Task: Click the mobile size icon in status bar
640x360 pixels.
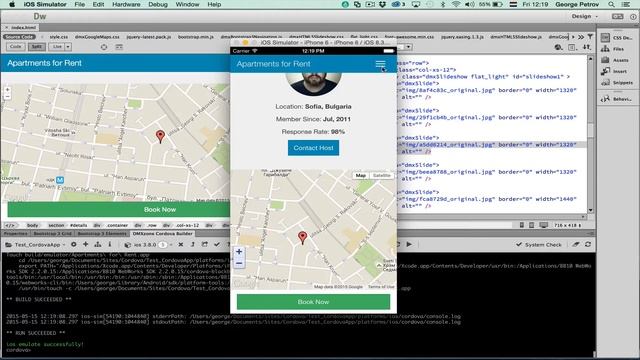Action: click(x=522, y=225)
